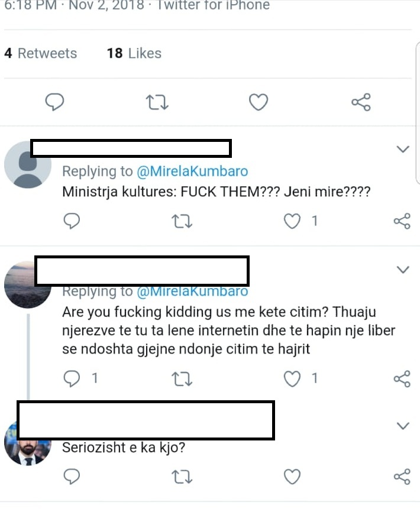This screenshot has height=512, width=420.
Task: Share the "Seriozisht e ka kjo?" reply
Action: pyautogui.click(x=402, y=477)
